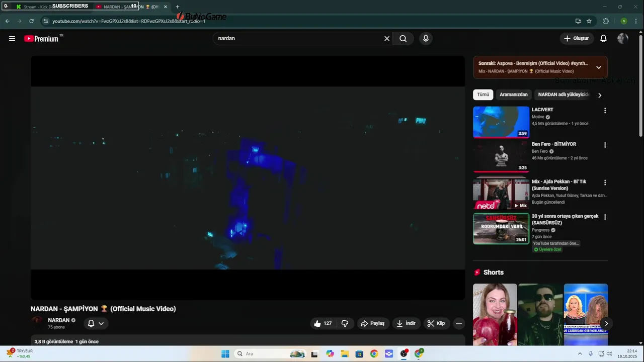The width and height of the screenshot is (644, 362).
Task: Open Chrome three-dot menu
Action: [636, 21]
